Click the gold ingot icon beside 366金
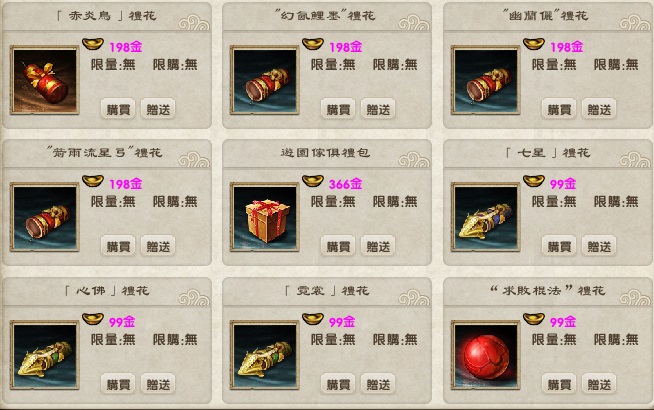The width and height of the screenshot is (654, 410). (313, 181)
